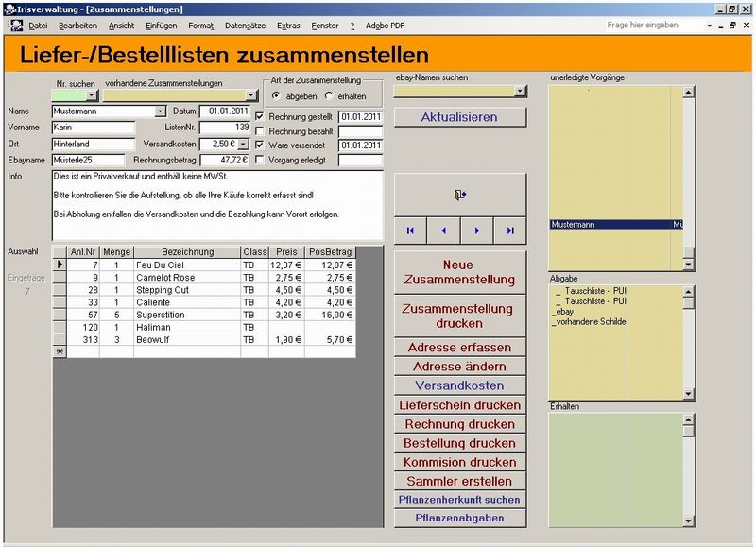The height and width of the screenshot is (547, 756).
Task: Click the Aktualisieren button
Action: coord(460,117)
